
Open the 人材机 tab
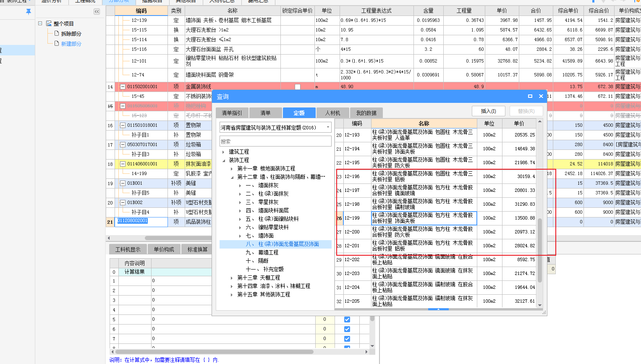[332, 113]
